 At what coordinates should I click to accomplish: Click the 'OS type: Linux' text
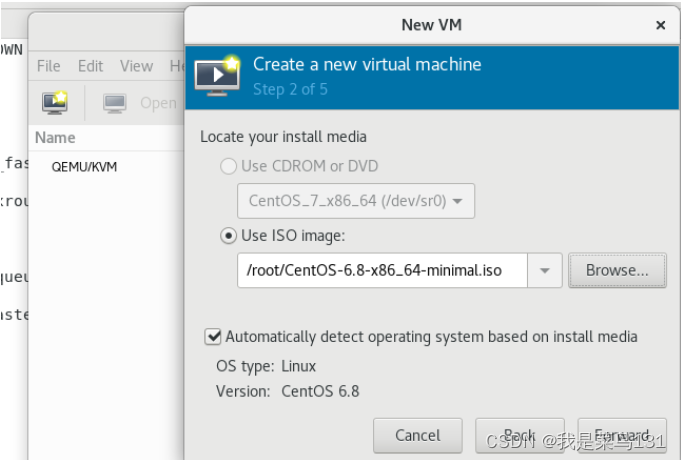266,366
